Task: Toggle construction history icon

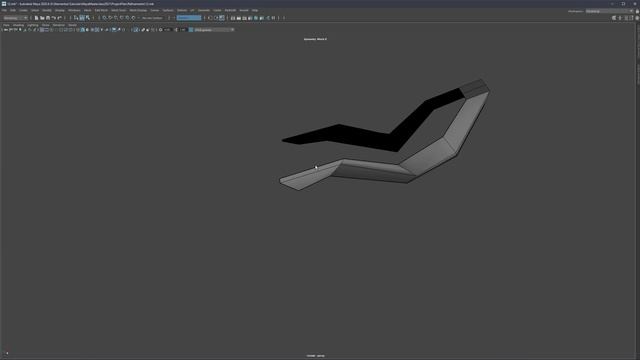Action: [221, 18]
